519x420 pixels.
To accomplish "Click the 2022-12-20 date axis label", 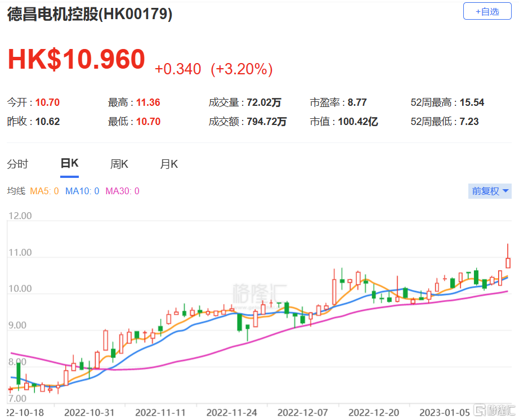I will (x=374, y=413).
